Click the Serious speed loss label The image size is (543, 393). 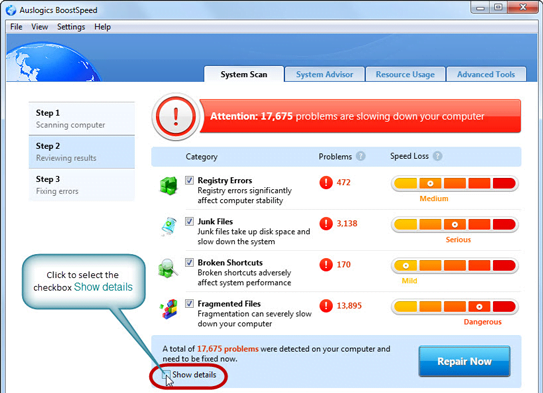click(x=458, y=240)
